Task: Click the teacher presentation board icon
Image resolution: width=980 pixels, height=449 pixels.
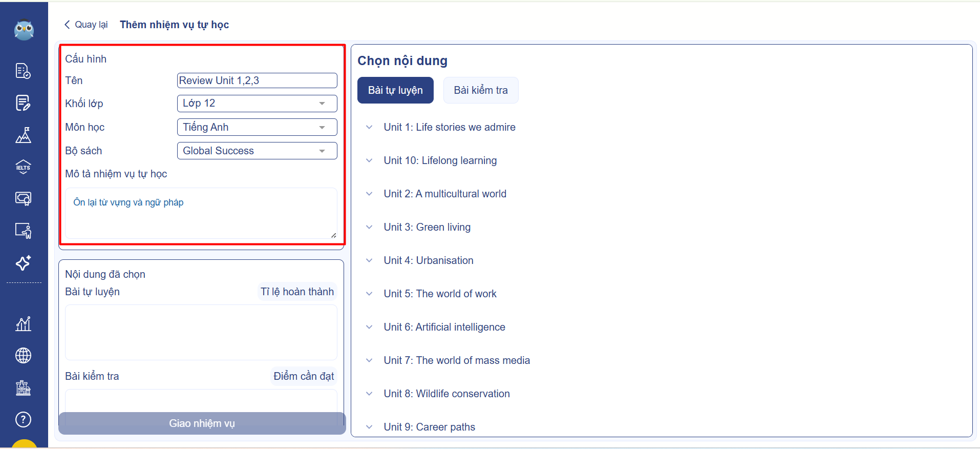Action: 23,231
